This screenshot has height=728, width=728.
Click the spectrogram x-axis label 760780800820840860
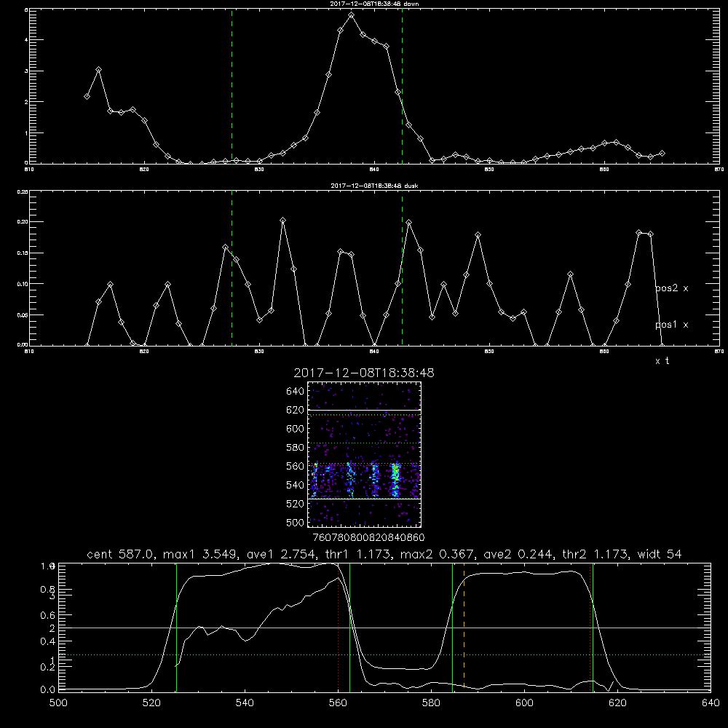[x=368, y=538]
